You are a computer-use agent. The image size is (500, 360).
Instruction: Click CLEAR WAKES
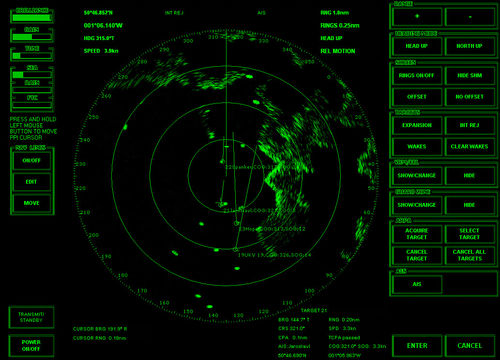[x=470, y=147]
